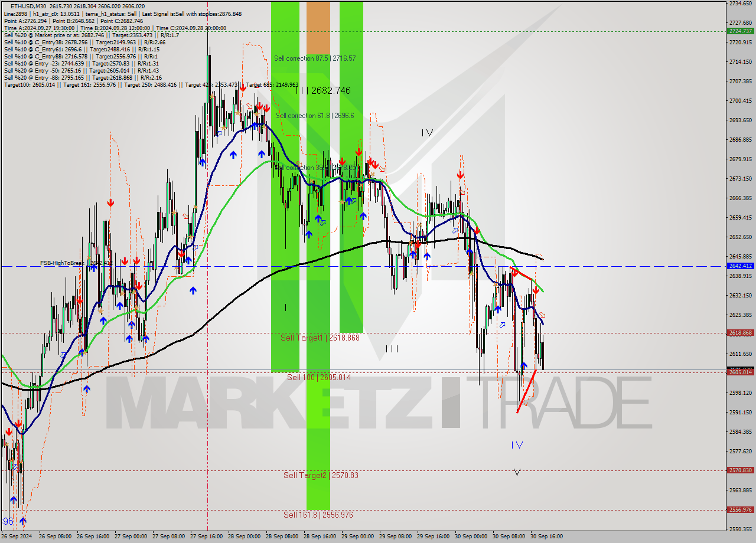Image resolution: width=756 pixels, height=543 pixels.
Task: Click the black I V wave label
Action: click(x=427, y=133)
